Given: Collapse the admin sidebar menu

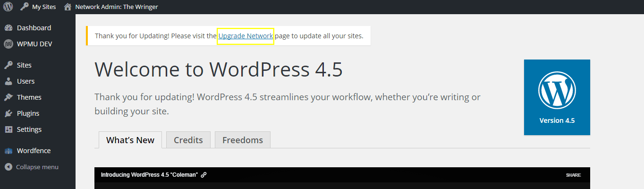Looking at the screenshot, I should pyautogui.click(x=32, y=167).
